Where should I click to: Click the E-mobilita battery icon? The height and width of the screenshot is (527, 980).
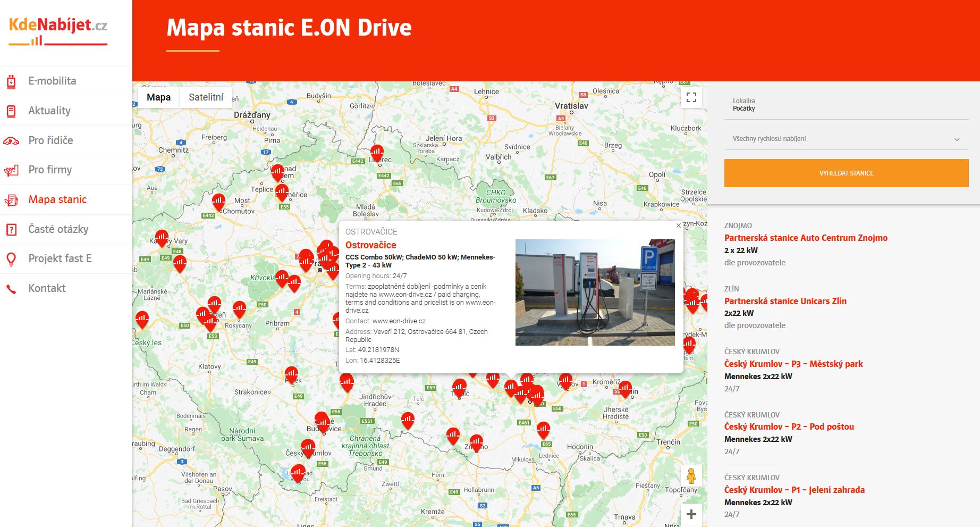click(x=11, y=81)
